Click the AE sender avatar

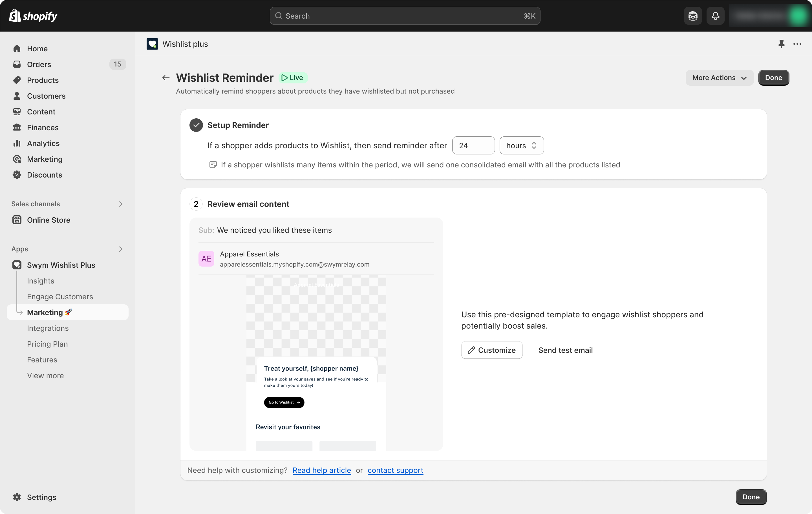[206, 259]
